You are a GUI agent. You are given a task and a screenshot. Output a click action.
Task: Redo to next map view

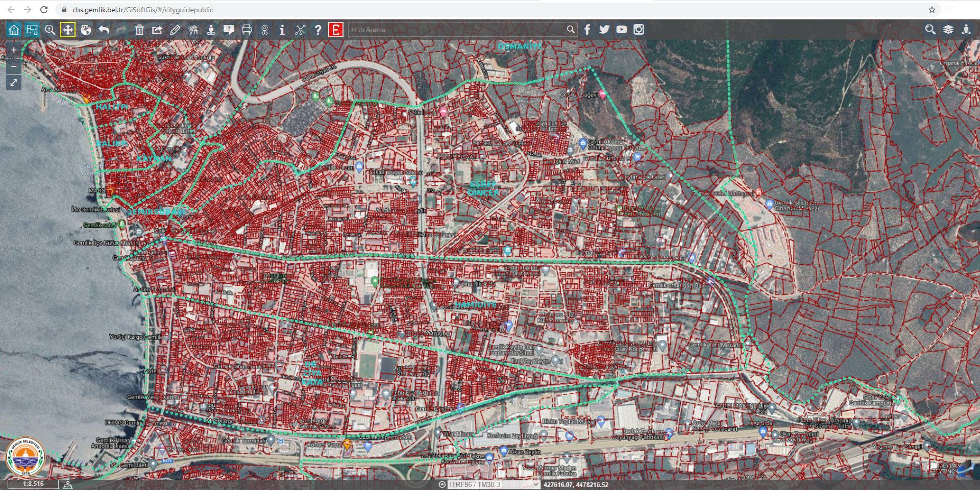coord(121,30)
